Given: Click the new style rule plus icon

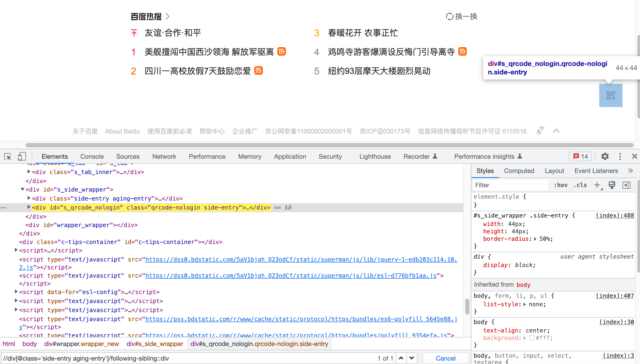Looking at the screenshot, I should pyautogui.click(x=597, y=185).
